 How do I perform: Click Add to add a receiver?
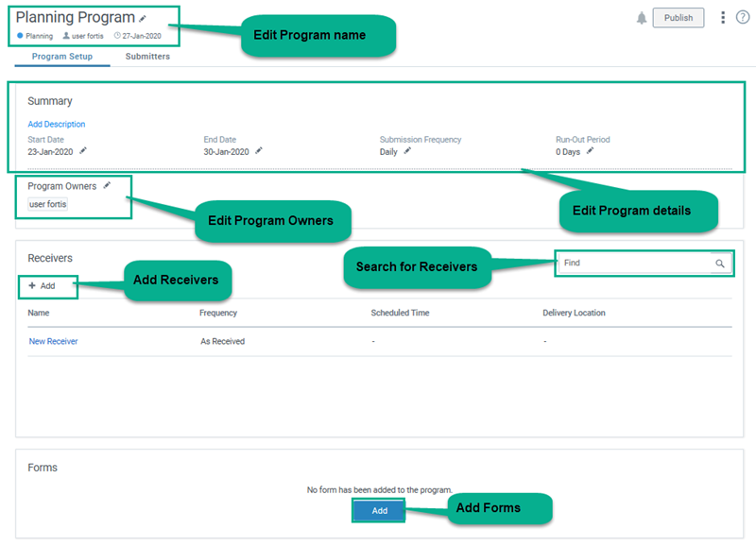[43, 285]
